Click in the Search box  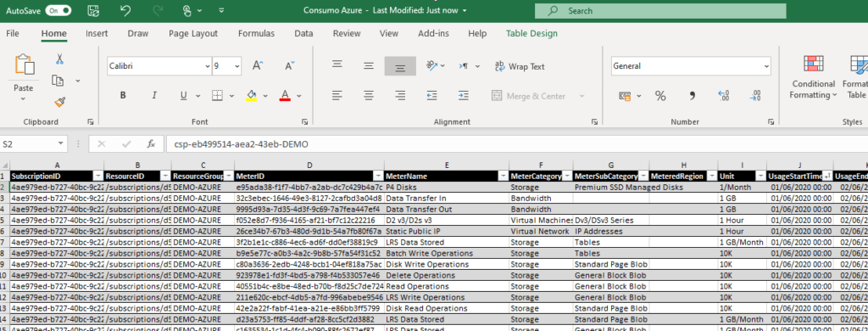click(659, 10)
